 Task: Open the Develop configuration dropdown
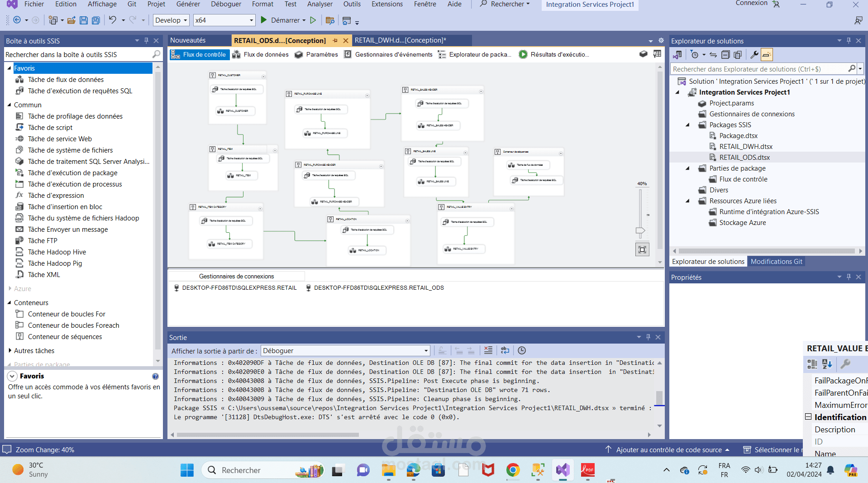pyautogui.click(x=171, y=20)
